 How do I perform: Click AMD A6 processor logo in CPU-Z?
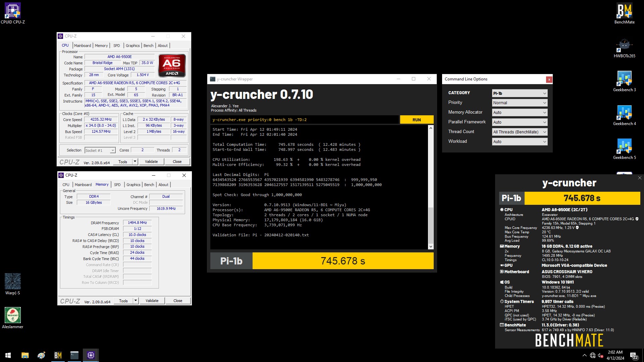click(x=172, y=66)
